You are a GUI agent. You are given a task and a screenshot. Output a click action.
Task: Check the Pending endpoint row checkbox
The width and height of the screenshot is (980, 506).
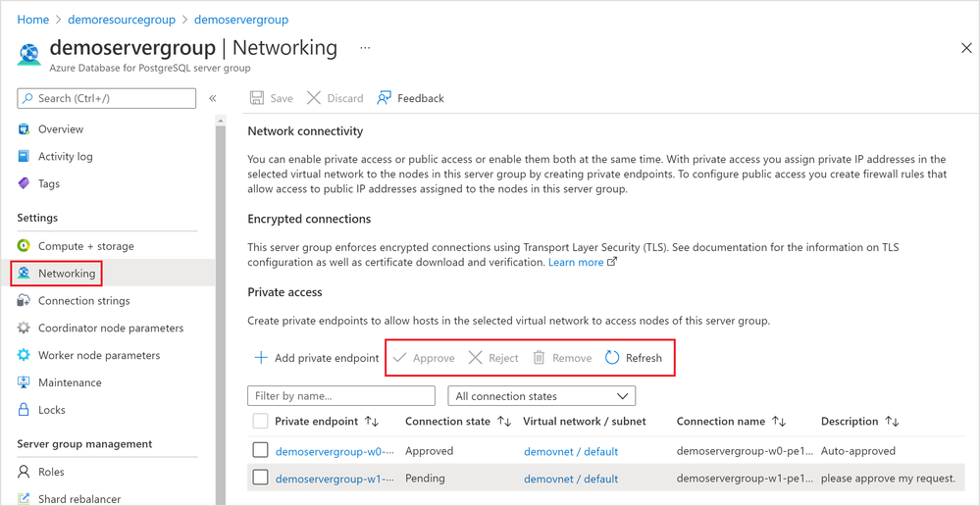tap(260, 479)
